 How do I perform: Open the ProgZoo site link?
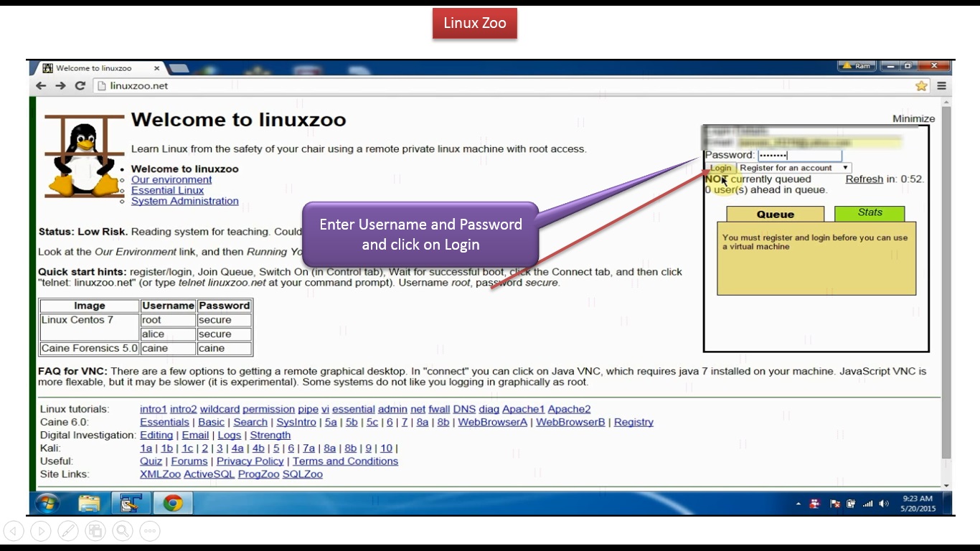(x=258, y=474)
